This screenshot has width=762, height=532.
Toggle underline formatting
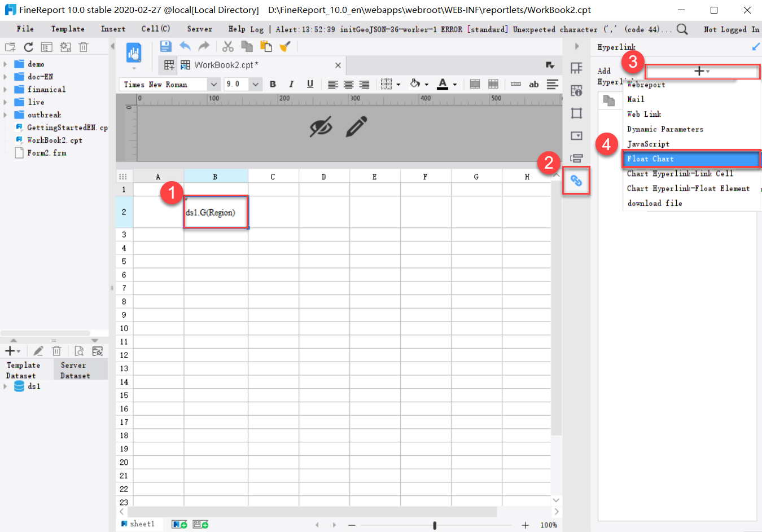click(309, 84)
